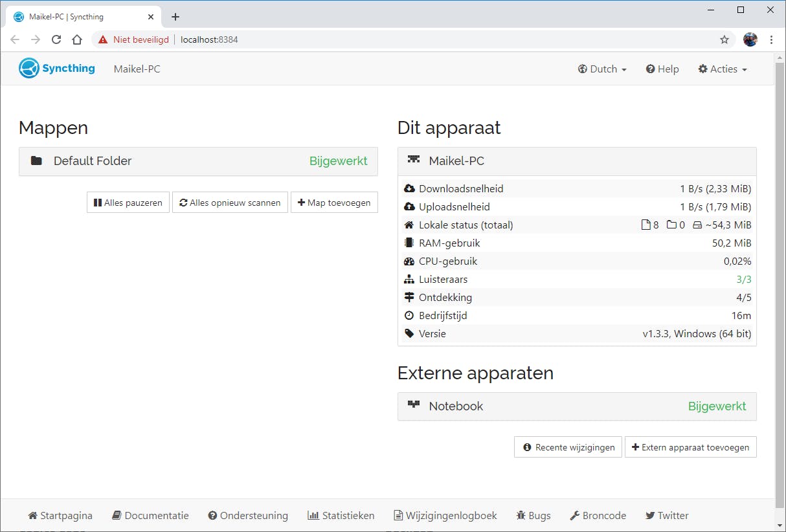
Task: Click the gauge icon by CPU-gebruik
Action: coord(409,261)
